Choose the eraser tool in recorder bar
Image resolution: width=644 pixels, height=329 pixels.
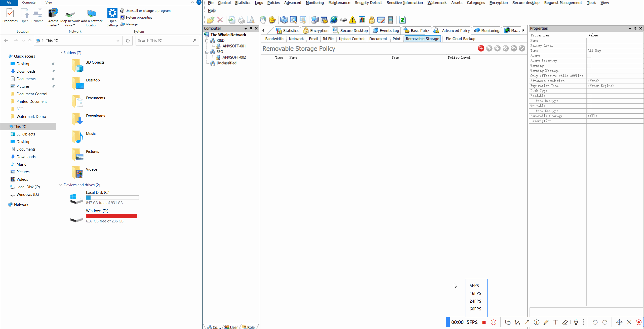tap(565, 322)
